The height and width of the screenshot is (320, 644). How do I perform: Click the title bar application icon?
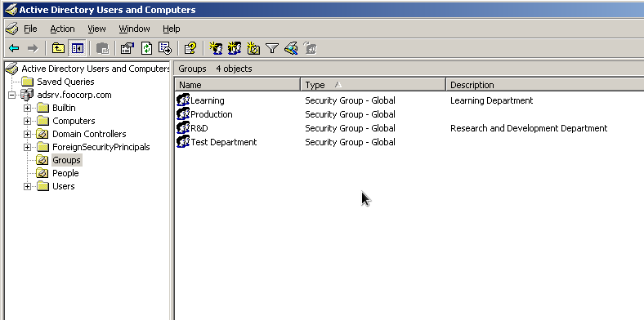11,10
